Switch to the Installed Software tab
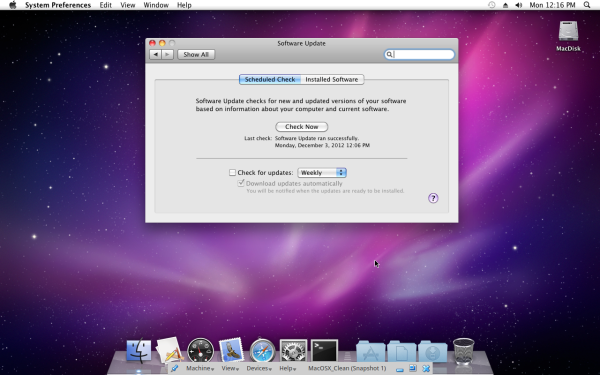 point(332,79)
